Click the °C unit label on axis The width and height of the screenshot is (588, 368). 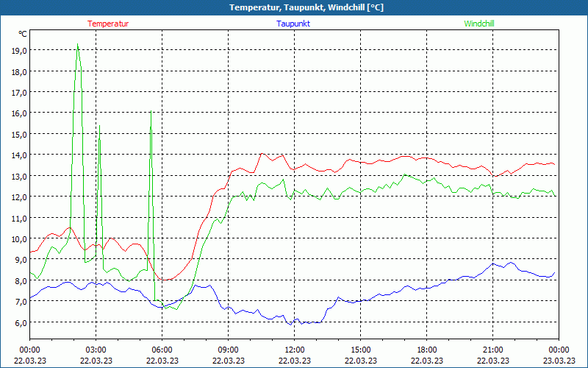click(x=23, y=34)
